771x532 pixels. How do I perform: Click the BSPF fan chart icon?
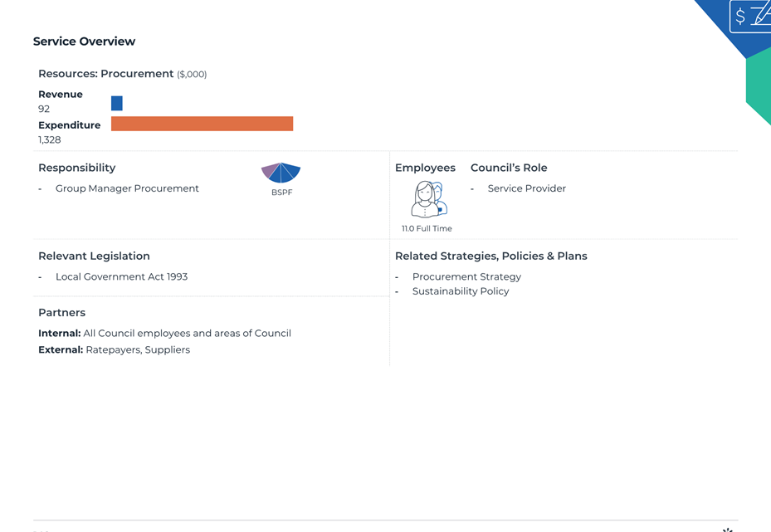point(281,173)
